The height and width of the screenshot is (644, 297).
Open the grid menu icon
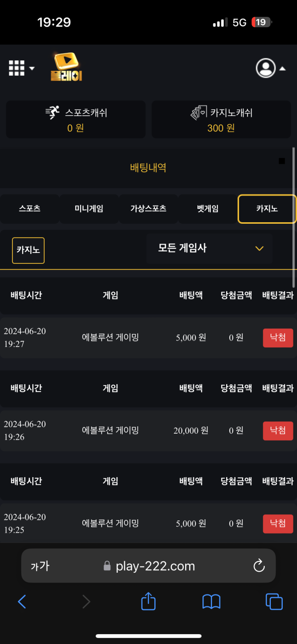tap(16, 68)
